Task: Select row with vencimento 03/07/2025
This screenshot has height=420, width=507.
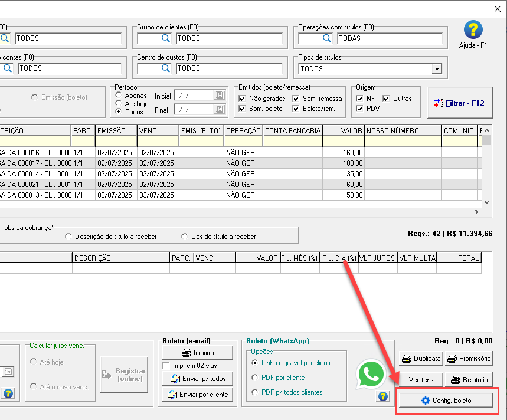Action: [x=241, y=195]
